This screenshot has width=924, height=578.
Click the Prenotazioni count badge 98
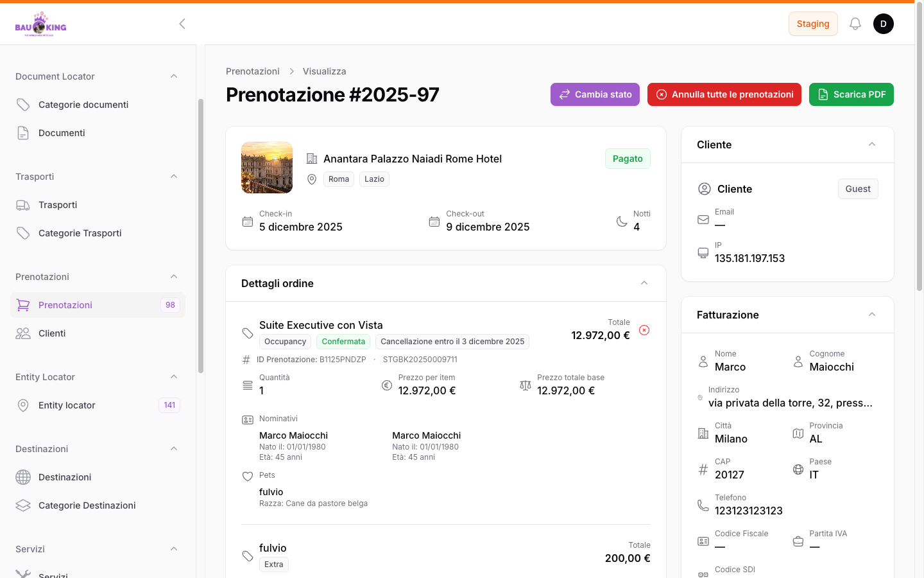(170, 305)
